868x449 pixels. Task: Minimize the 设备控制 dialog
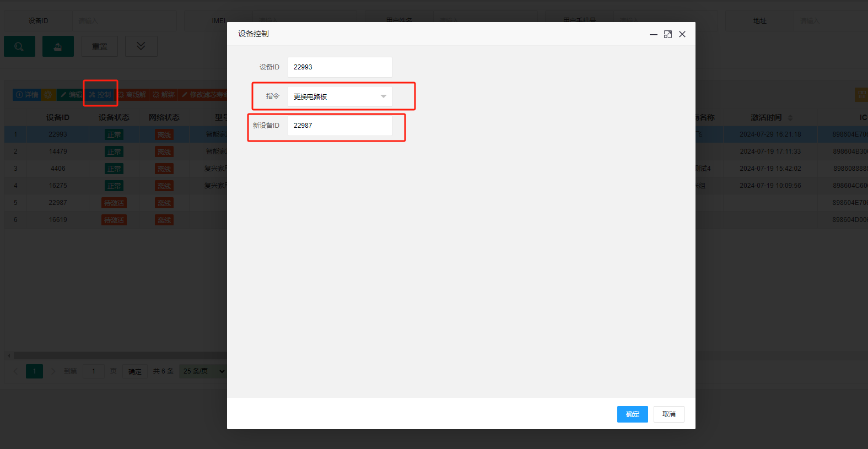coord(654,34)
